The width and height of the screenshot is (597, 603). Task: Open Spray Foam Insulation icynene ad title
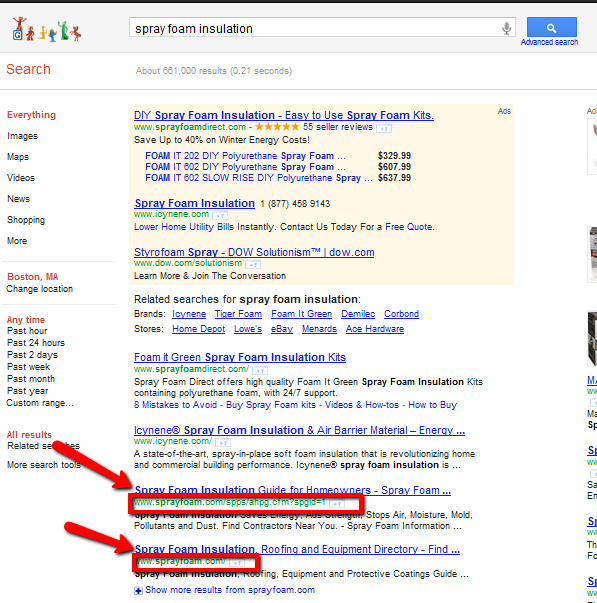coord(195,203)
